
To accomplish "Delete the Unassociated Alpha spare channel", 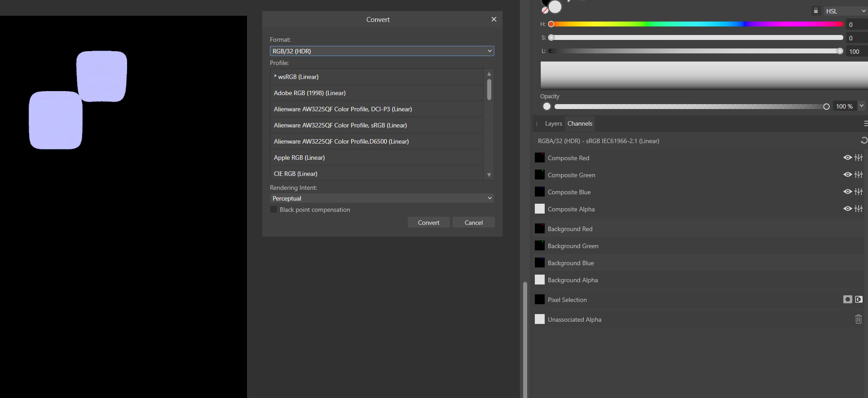I will point(858,319).
